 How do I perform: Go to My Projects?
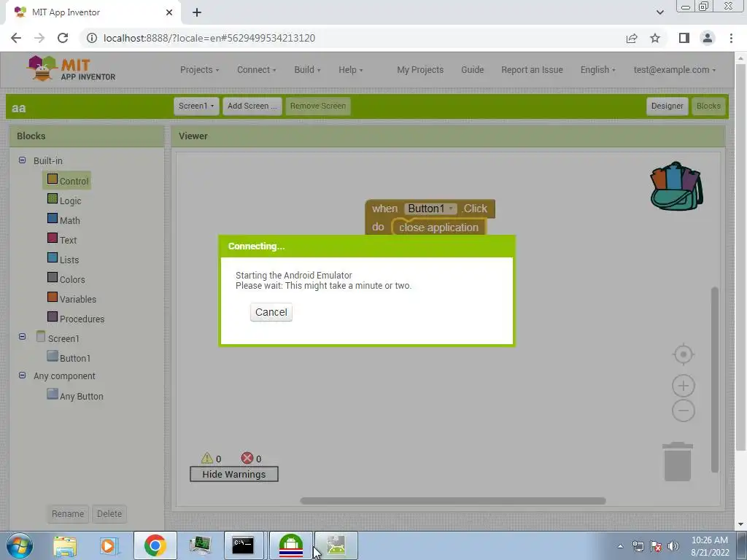coord(420,69)
